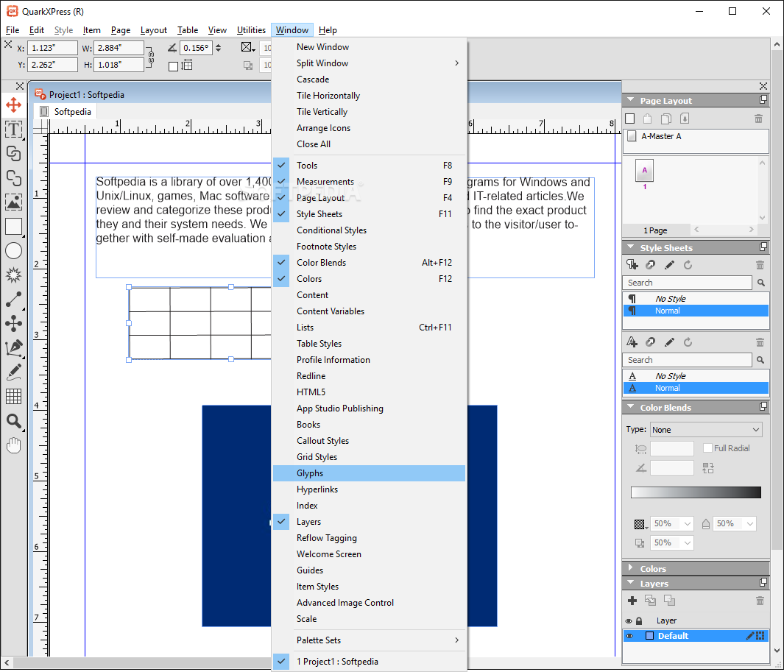Select the Rectangle Box tool
This screenshot has width=784, height=672.
click(x=13, y=227)
